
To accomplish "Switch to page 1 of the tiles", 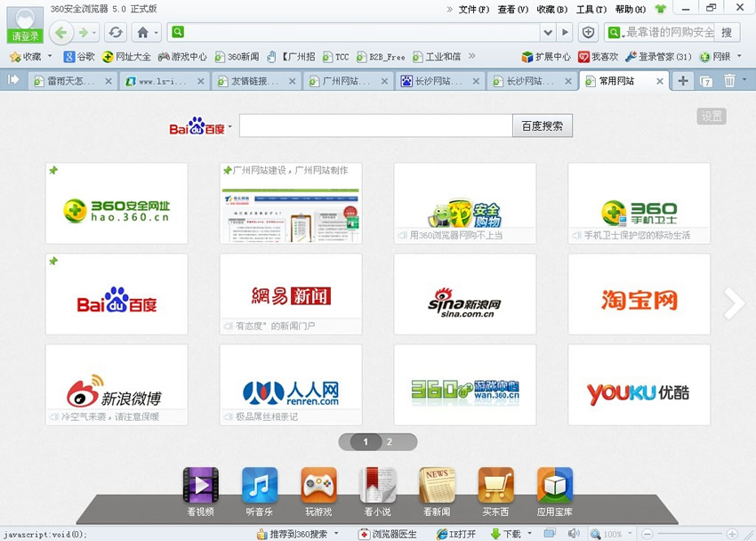I will 366,441.
